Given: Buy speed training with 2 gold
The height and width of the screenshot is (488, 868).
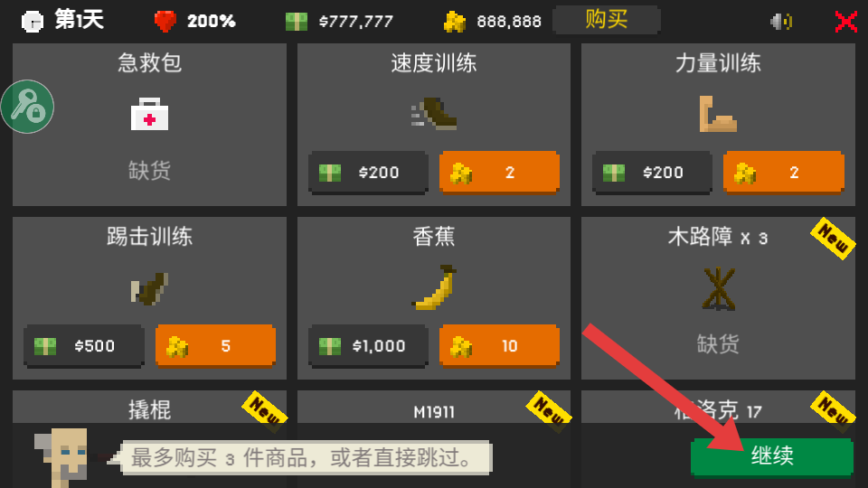Looking at the screenshot, I should (499, 173).
